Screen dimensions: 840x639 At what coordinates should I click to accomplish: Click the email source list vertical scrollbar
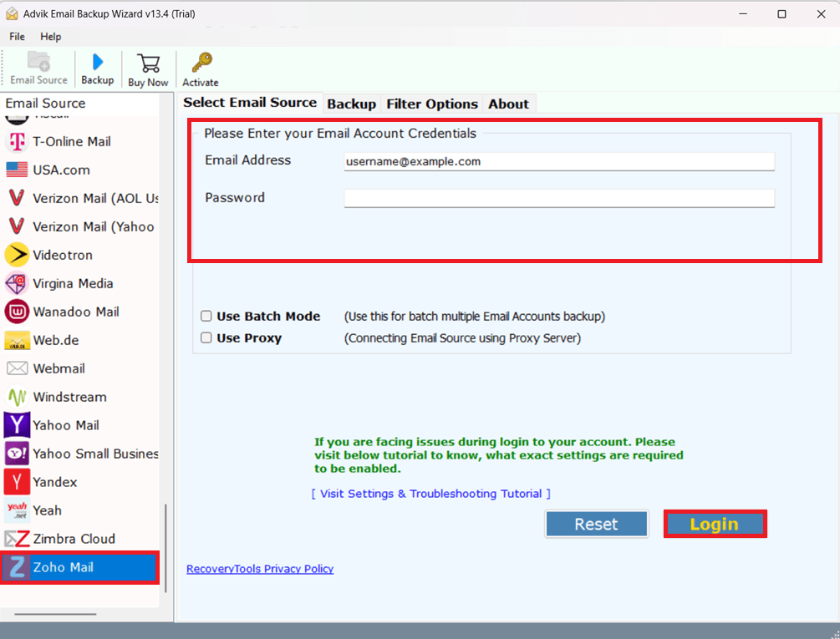click(166, 548)
